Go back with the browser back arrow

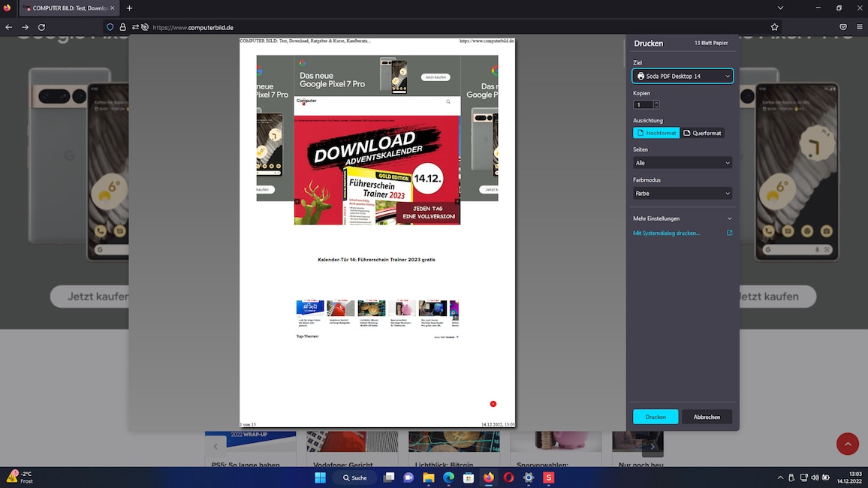pyautogui.click(x=9, y=27)
